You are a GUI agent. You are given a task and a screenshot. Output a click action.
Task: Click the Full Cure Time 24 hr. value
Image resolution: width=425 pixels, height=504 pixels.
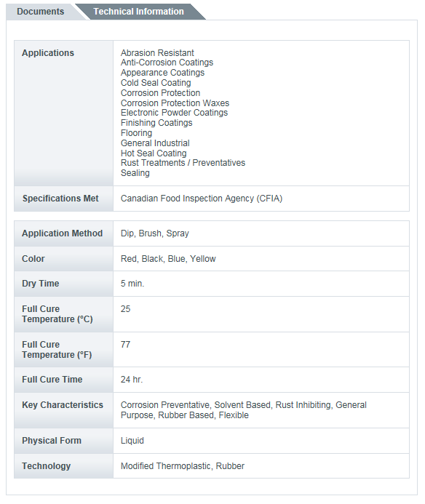pos(132,380)
